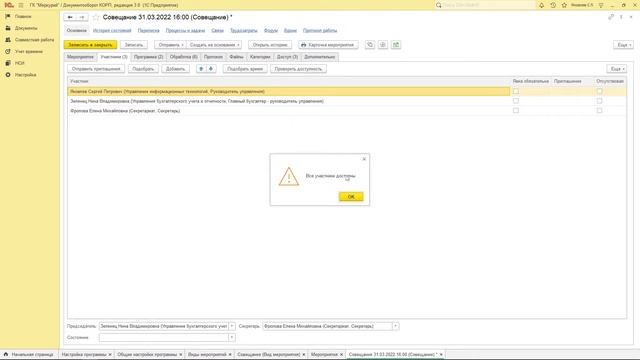Open favorites star in title bar
This screenshot has height=360, width=640.
point(564,5)
